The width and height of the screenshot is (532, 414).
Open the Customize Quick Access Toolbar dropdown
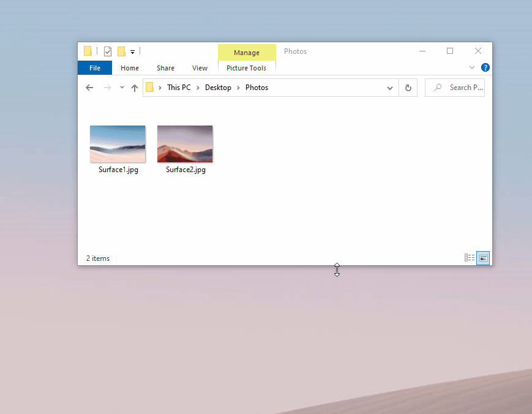pos(132,51)
